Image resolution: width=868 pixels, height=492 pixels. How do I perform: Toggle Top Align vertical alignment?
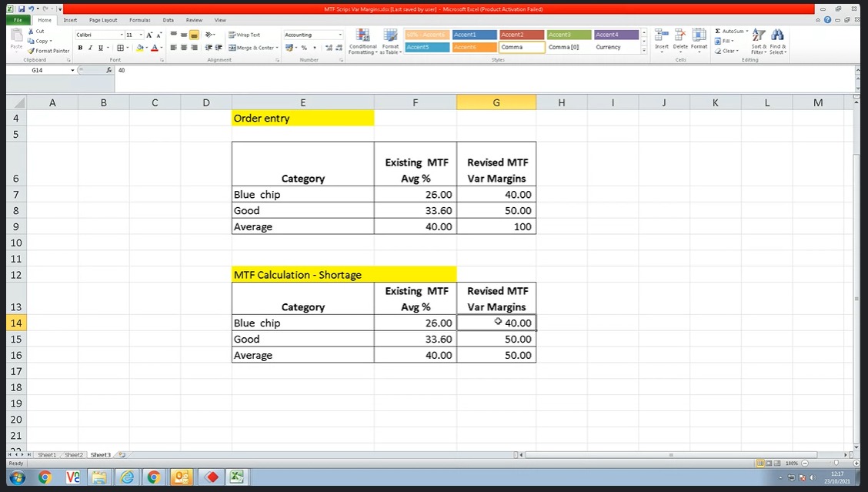pyautogui.click(x=174, y=35)
